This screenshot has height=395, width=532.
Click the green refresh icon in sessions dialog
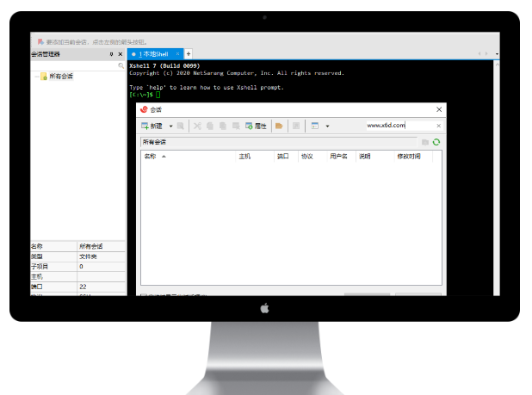(436, 142)
